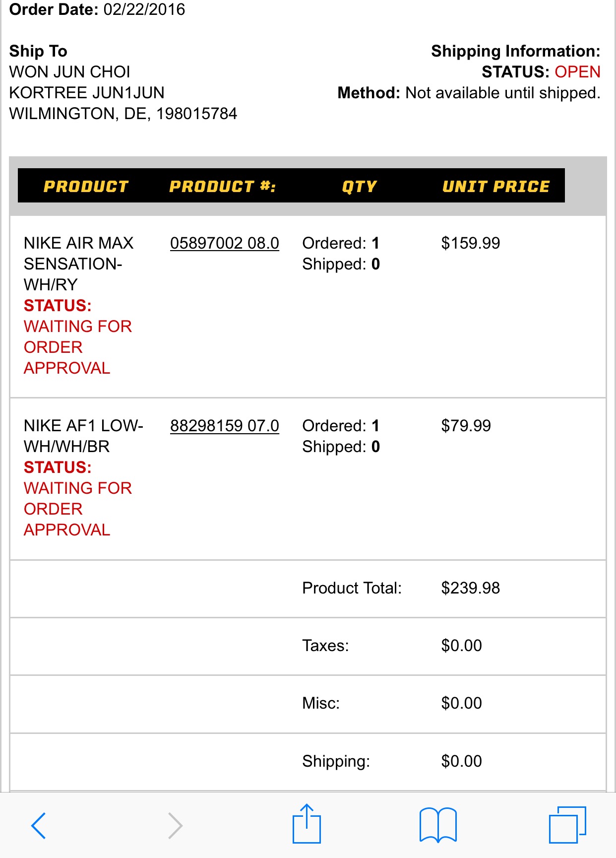Viewport: 616px width, 858px height.
Task: Click the UNIT PRICE column header
Action: (x=495, y=186)
